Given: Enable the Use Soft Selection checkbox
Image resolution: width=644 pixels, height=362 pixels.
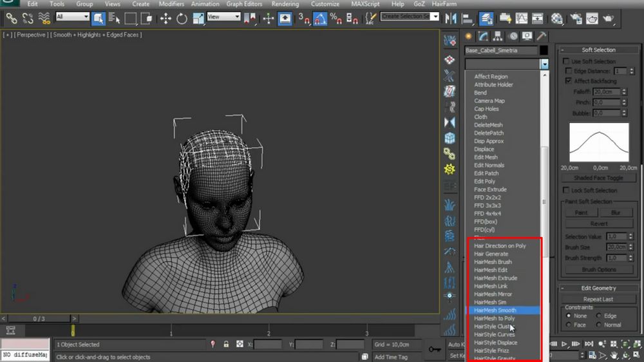Looking at the screenshot, I should point(567,61).
